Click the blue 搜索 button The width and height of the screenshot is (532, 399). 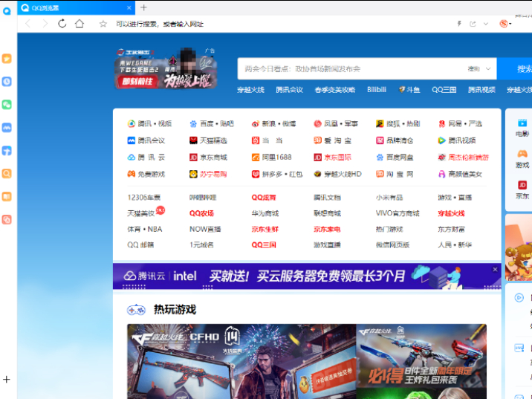click(x=514, y=69)
